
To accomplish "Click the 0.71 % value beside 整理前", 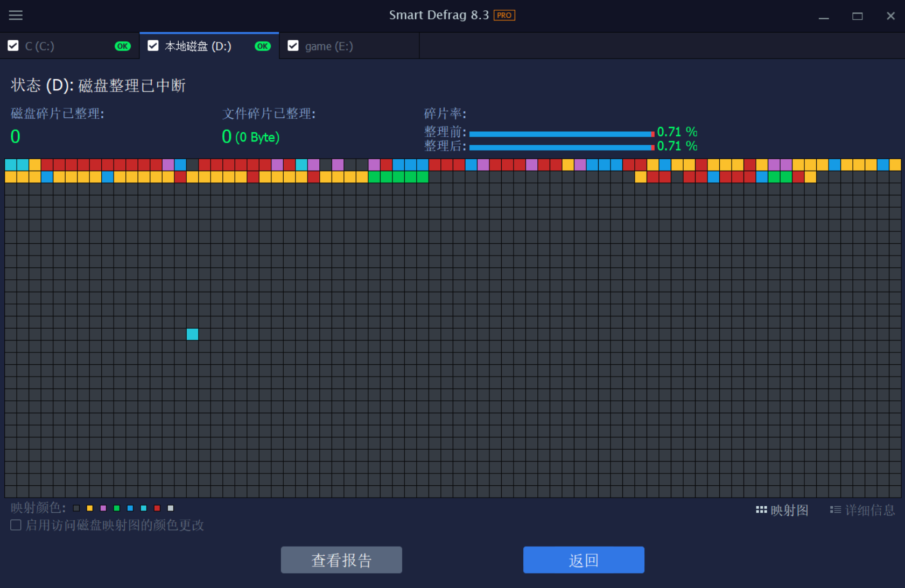I will (x=677, y=132).
